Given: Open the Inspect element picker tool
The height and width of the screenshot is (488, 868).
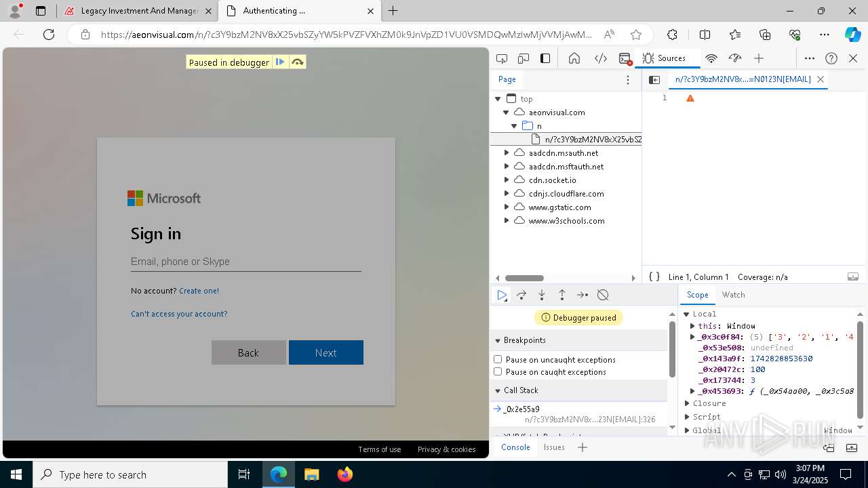Looking at the screenshot, I should coord(502,58).
